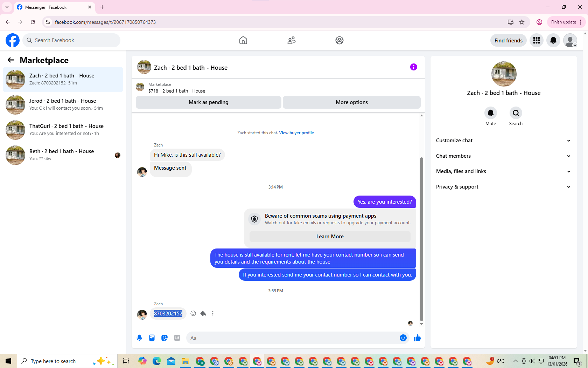
Task: Open taskbar clock showing 04:51 PM
Action: point(557,361)
